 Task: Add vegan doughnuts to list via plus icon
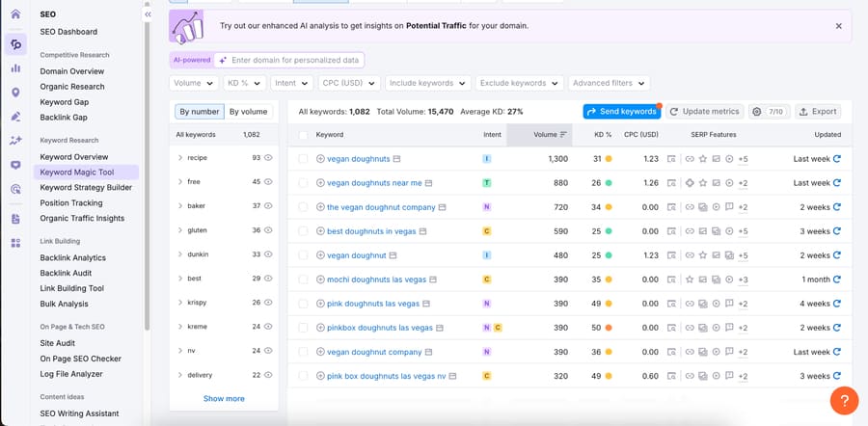pyautogui.click(x=320, y=159)
